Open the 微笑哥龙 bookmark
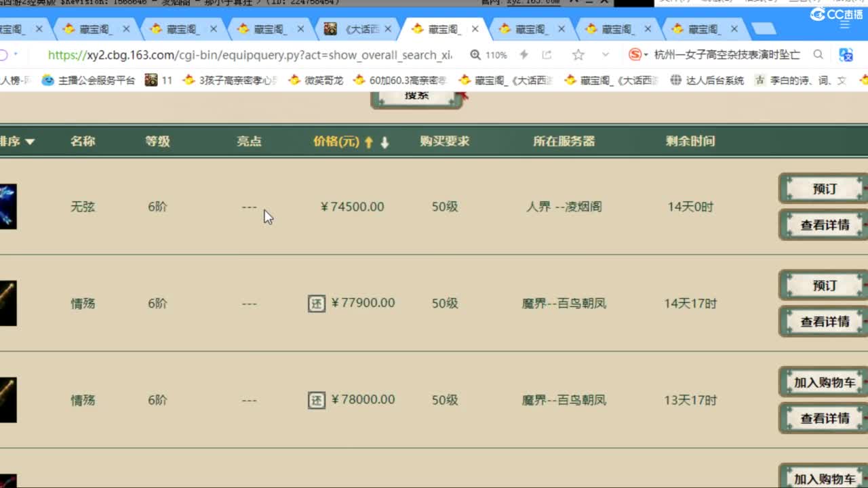868x488 pixels. (x=316, y=80)
